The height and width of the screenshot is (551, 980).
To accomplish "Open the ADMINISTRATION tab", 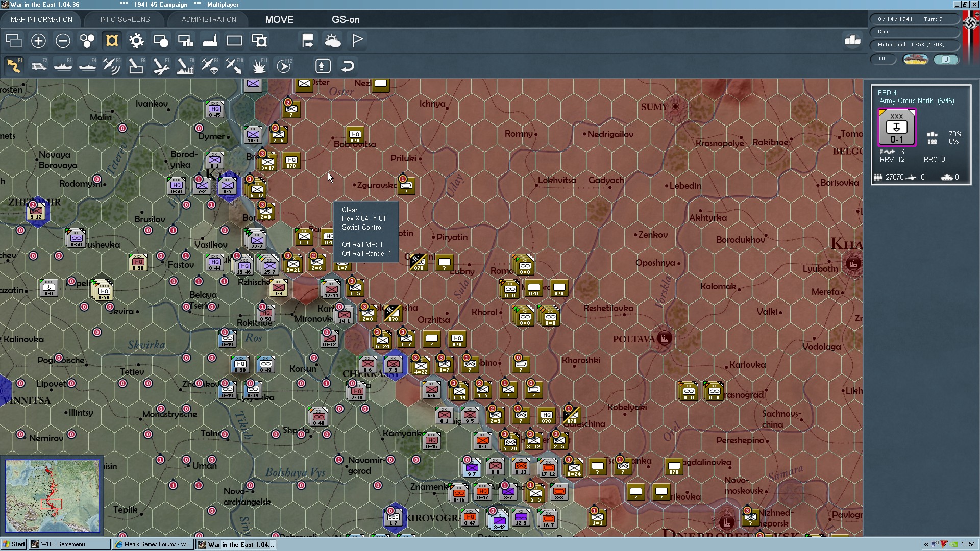I will pyautogui.click(x=209, y=19).
